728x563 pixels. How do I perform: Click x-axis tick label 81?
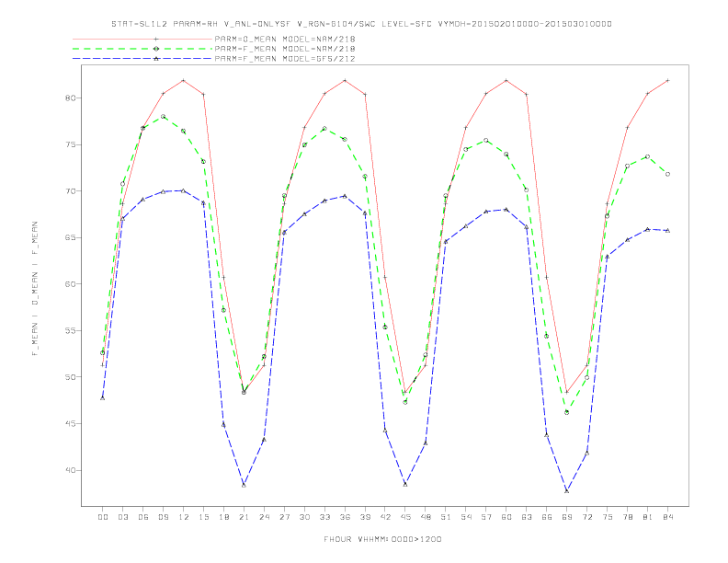(648, 517)
